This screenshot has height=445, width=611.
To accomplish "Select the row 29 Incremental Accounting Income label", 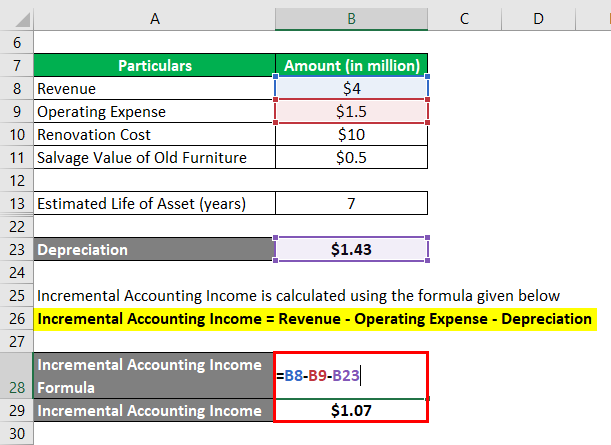I will (155, 410).
